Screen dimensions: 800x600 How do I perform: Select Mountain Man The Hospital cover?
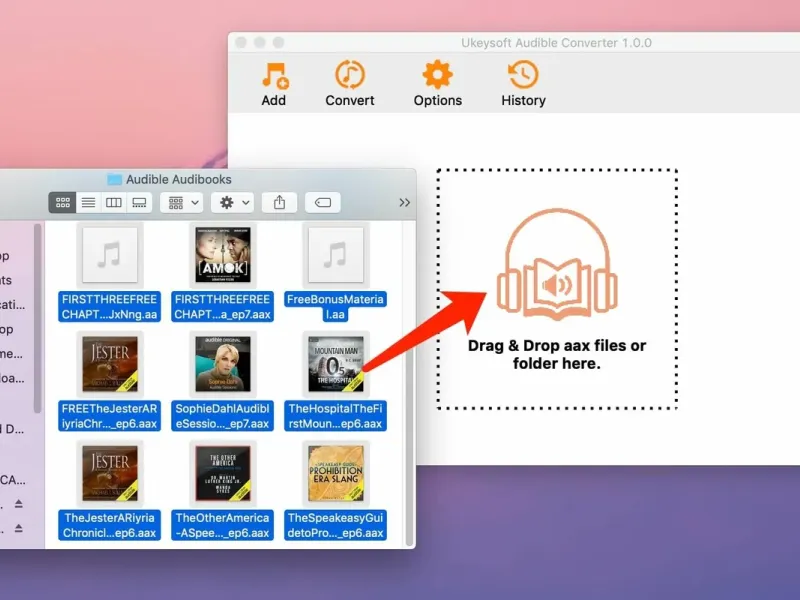coord(335,364)
